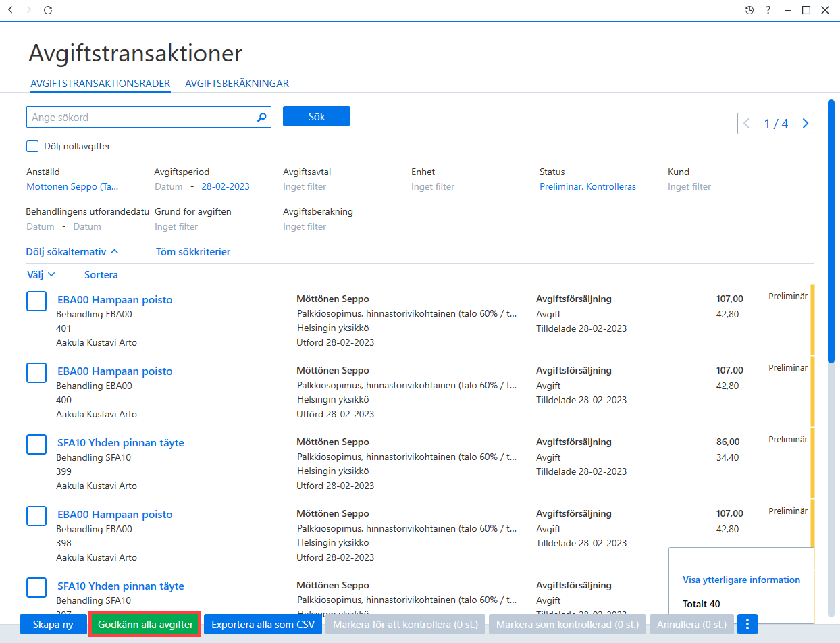Click Markera för att kontrollera button
The height and width of the screenshot is (643, 840).
405,625
